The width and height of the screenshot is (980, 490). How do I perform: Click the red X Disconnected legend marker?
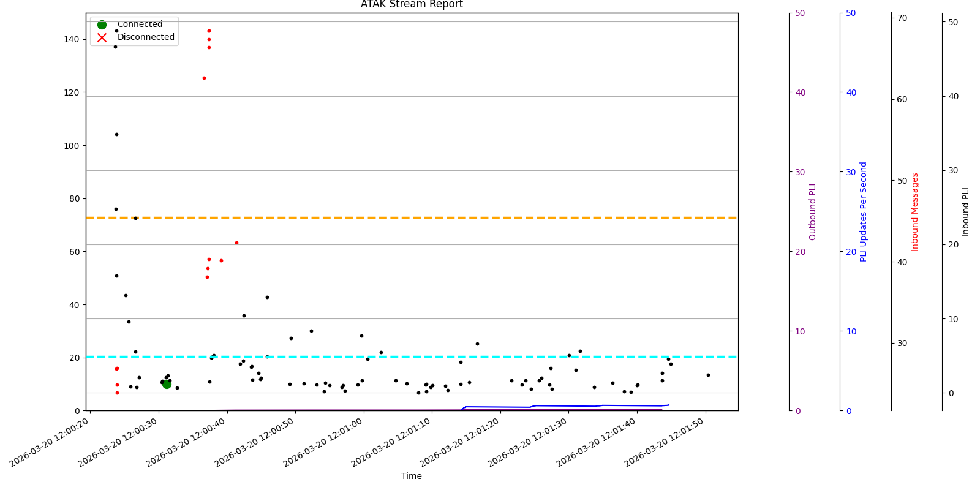click(x=102, y=37)
